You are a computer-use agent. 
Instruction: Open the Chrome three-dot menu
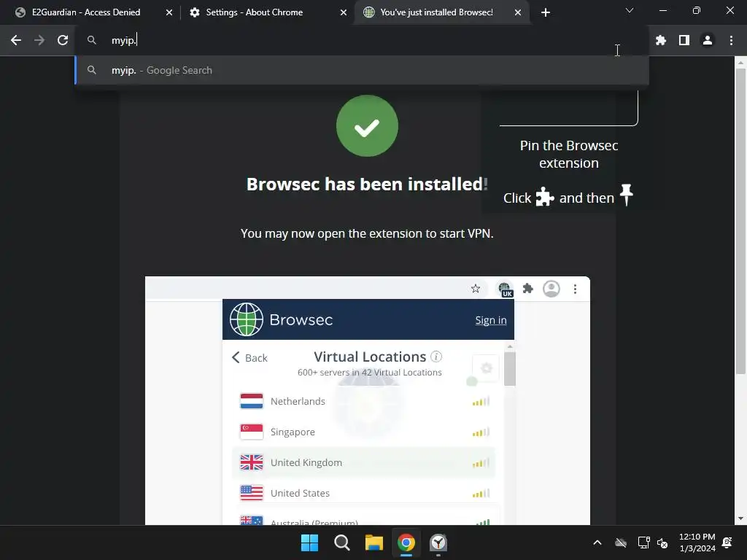[731, 41]
